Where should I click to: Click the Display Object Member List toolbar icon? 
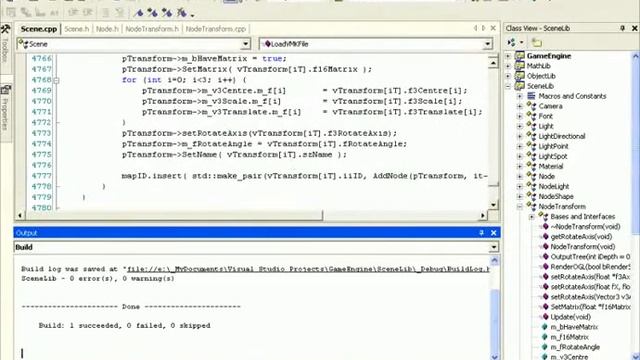[11, 13]
